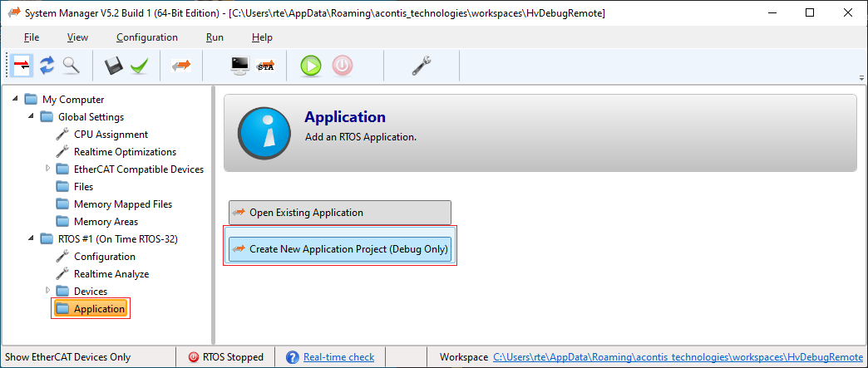Click Open Existing Application button

[340, 213]
